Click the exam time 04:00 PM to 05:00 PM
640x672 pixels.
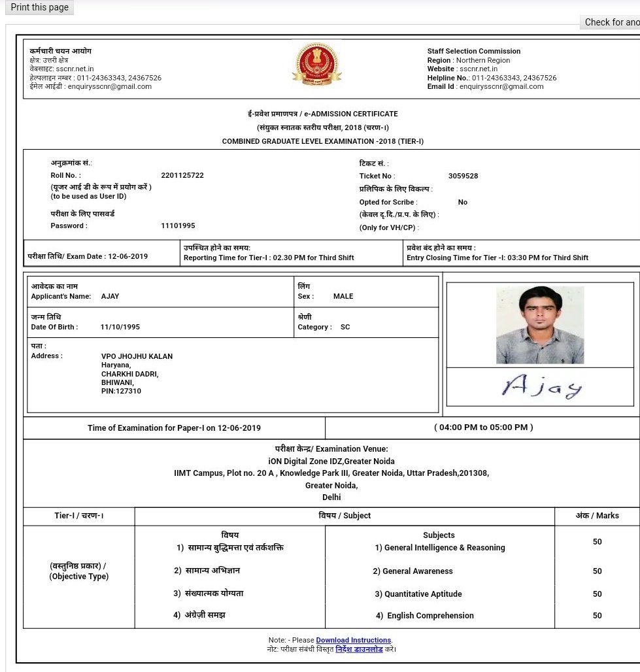tap(484, 428)
